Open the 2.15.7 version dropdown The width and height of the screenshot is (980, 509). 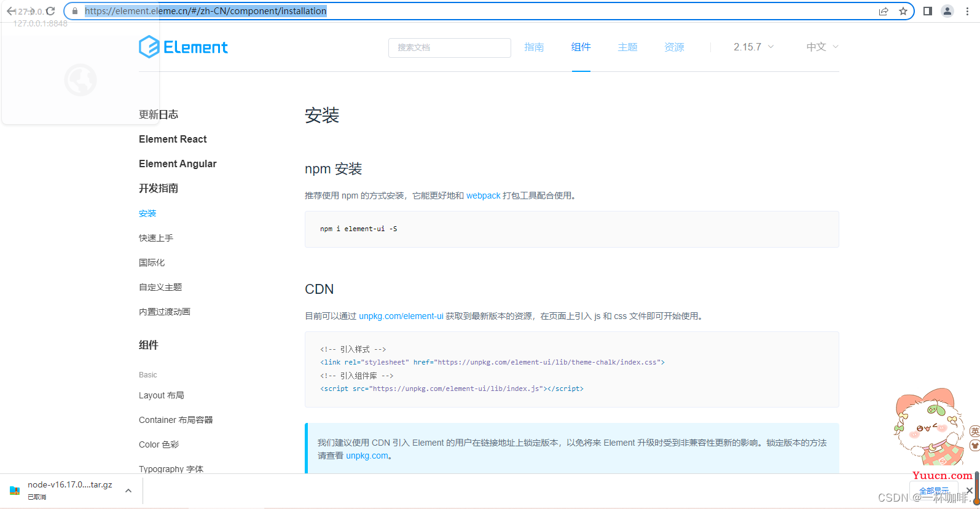pyautogui.click(x=754, y=47)
